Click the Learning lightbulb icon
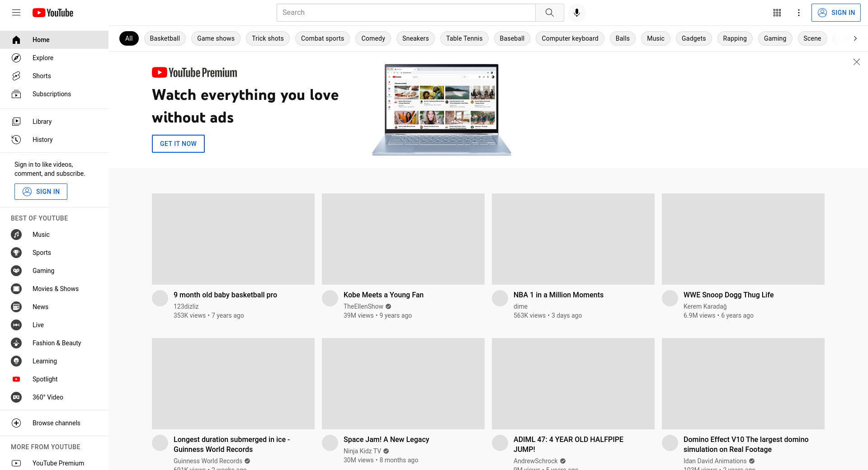Image resolution: width=868 pixels, height=470 pixels. tap(16, 361)
